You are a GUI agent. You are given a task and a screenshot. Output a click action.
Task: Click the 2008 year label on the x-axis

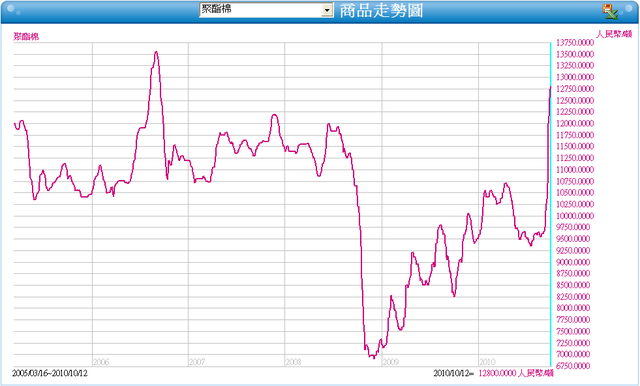click(x=293, y=362)
